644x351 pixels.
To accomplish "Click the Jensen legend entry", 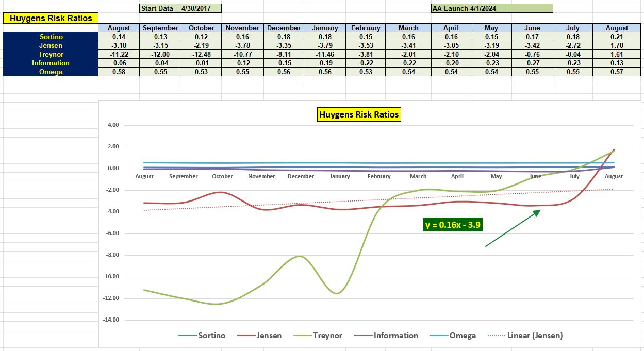I will click(x=260, y=336).
